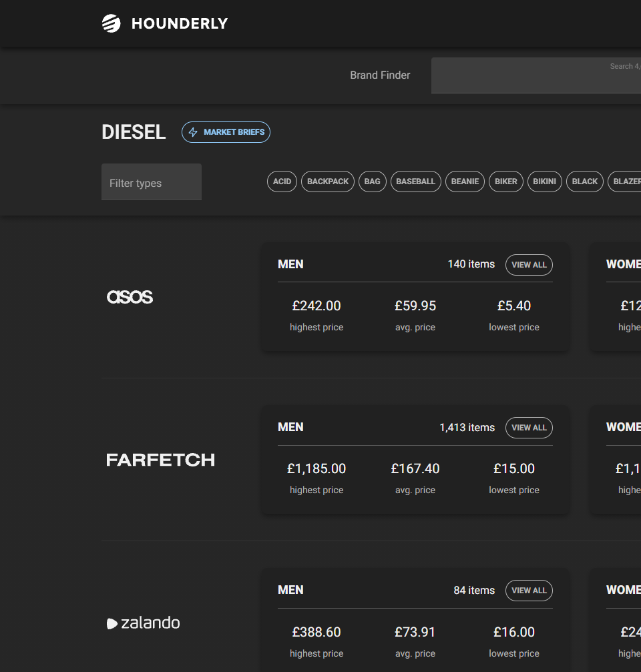Click the 84 items count
Viewport: 641px width, 672px height.
coord(474,591)
